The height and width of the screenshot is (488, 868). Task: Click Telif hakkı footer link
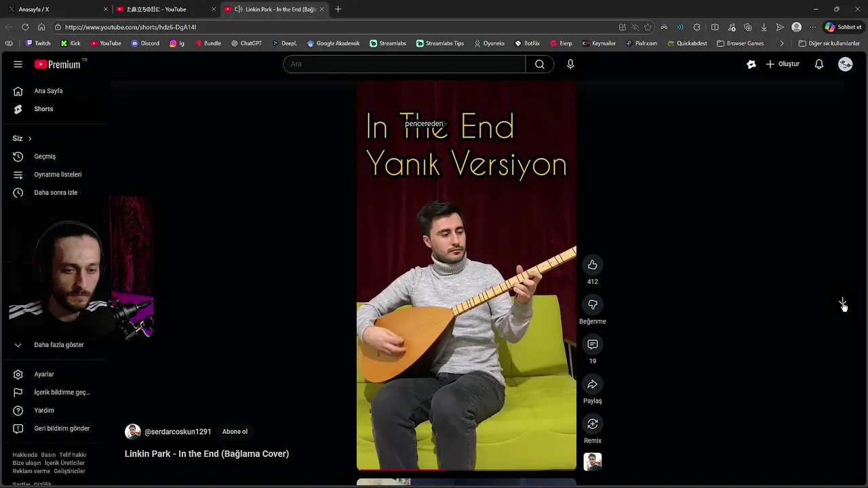pos(73,455)
